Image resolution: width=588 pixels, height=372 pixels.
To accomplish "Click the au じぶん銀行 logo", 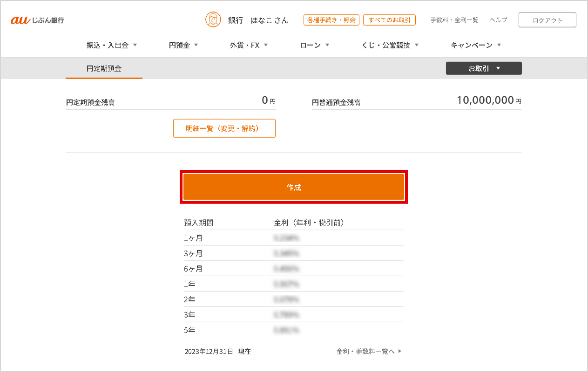I will 37,20.
